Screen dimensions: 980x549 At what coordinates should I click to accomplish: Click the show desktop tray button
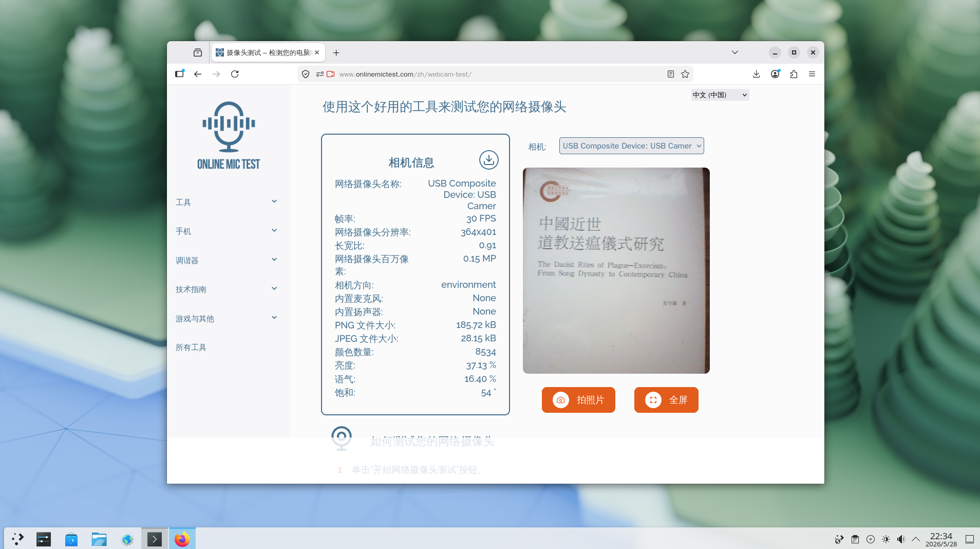[x=970, y=539]
